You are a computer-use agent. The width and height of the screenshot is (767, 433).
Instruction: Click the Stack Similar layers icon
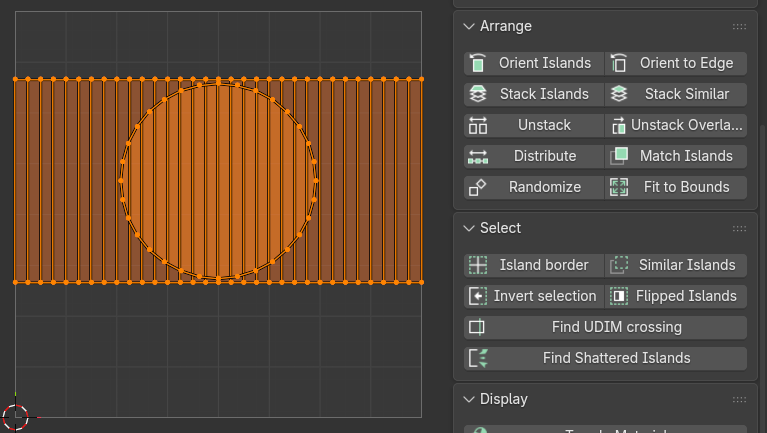[x=619, y=94]
